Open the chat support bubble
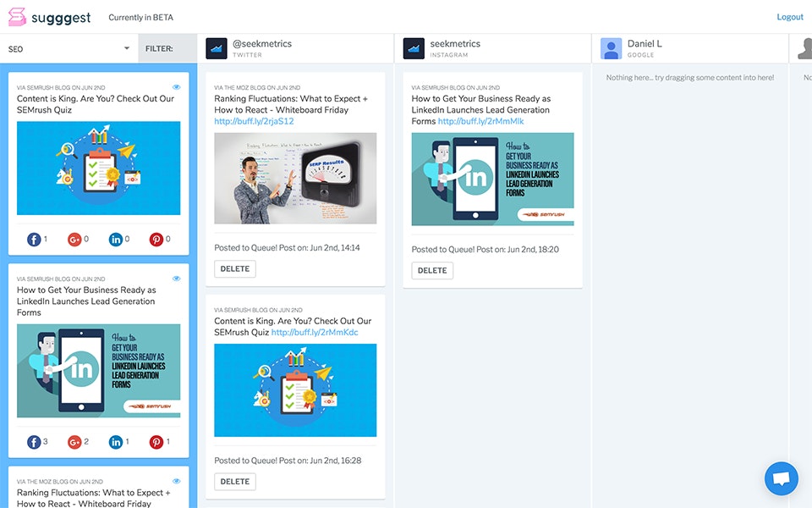Screen dimensions: 812x508 pos(781,478)
